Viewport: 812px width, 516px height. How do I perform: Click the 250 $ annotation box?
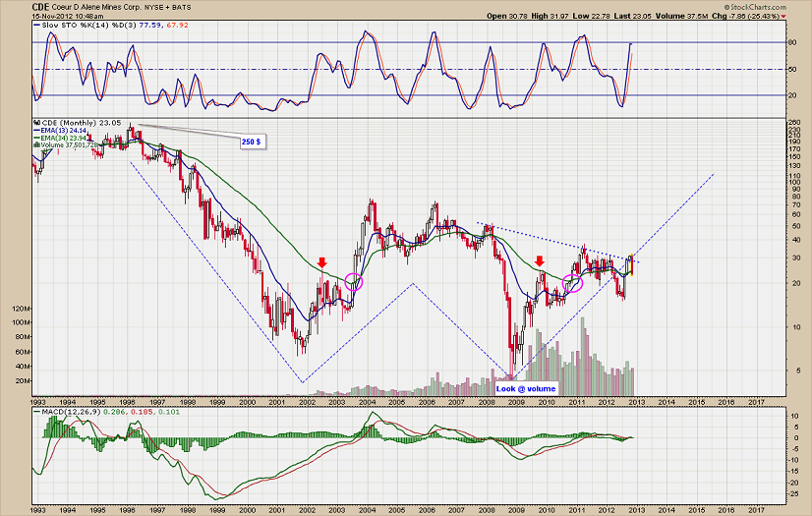pos(253,142)
